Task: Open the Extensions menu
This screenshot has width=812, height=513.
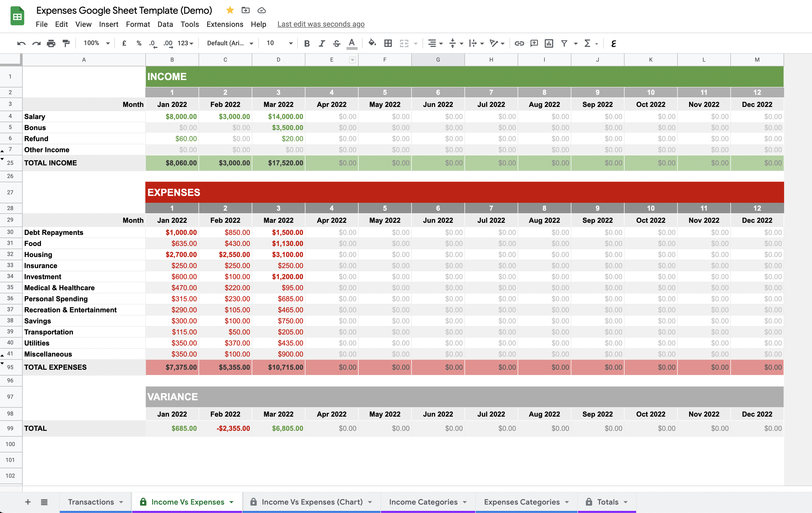Action: tap(225, 24)
